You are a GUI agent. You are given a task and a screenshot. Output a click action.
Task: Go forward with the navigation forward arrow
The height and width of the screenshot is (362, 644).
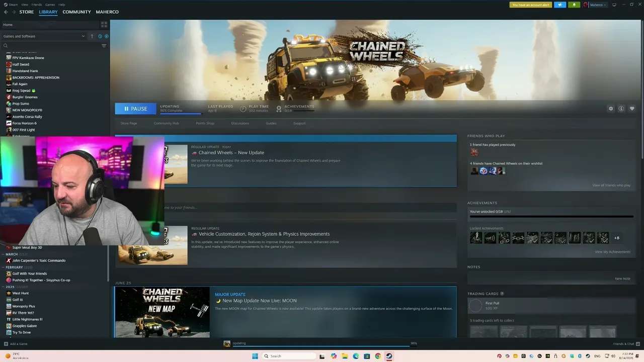(x=14, y=12)
